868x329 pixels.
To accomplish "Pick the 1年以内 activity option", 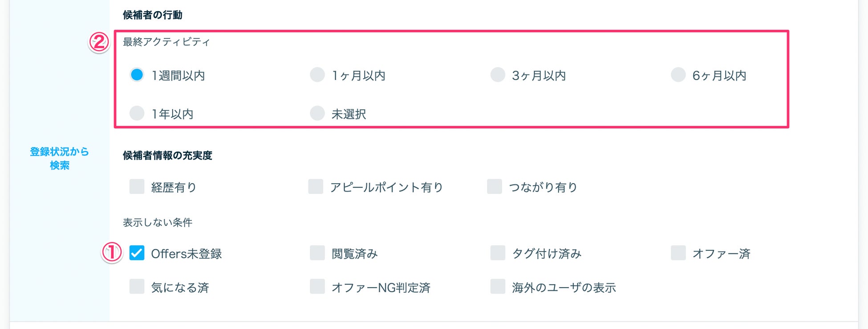I will click(137, 113).
